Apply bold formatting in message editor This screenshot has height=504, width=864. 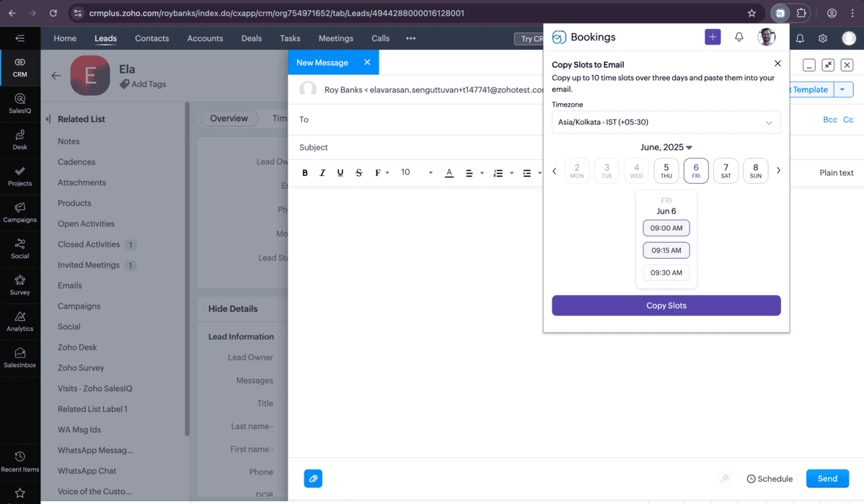(305, 173)
